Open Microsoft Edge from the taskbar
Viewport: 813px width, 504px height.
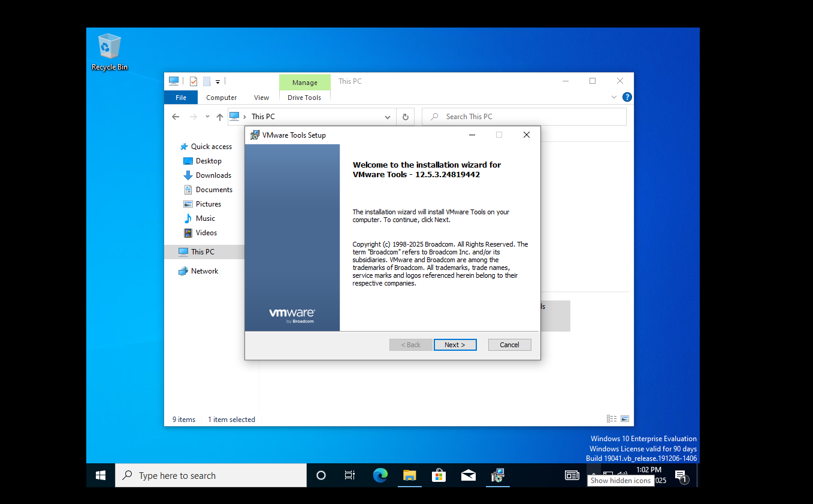pos(380,475)
